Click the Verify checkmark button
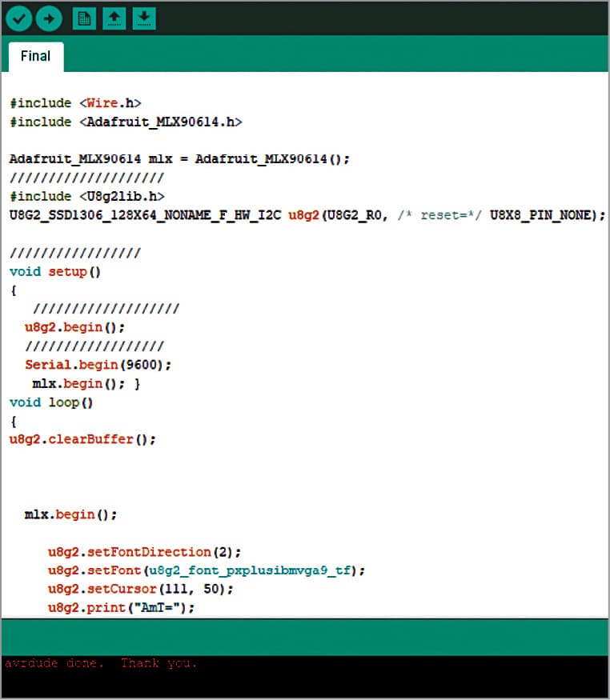The image size is (610, 700). coord(19,18)
